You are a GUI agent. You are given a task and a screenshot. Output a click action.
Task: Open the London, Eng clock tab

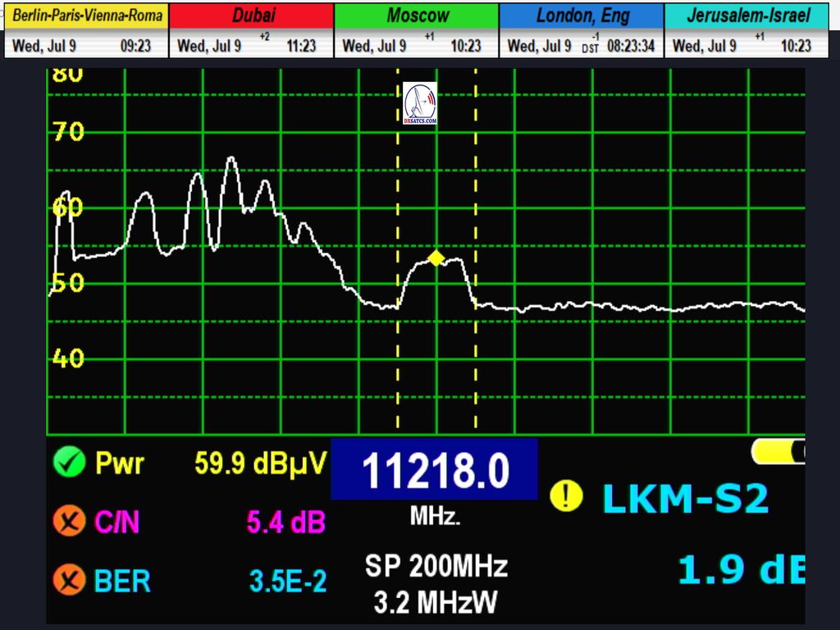(581, 16)
